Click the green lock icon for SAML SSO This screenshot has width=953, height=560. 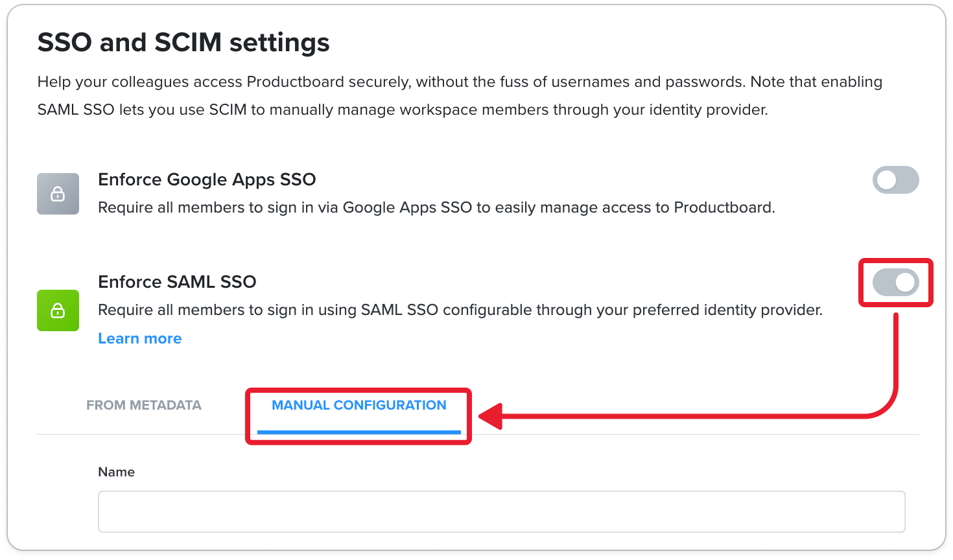click(58, 310)
